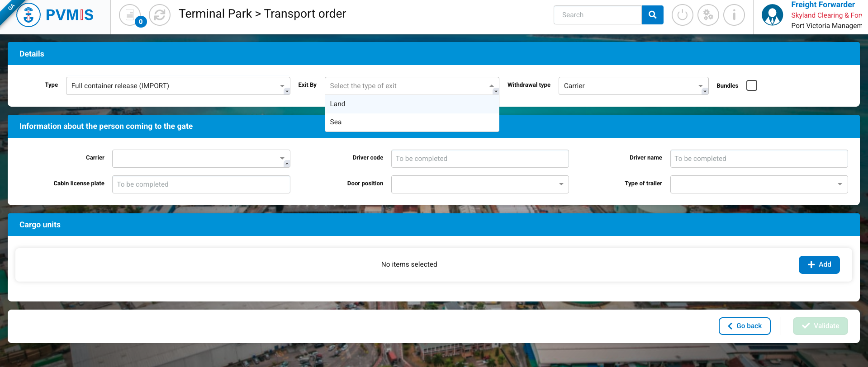Open the Door position dropdown

pyautogui.click(x=479, y=184)
